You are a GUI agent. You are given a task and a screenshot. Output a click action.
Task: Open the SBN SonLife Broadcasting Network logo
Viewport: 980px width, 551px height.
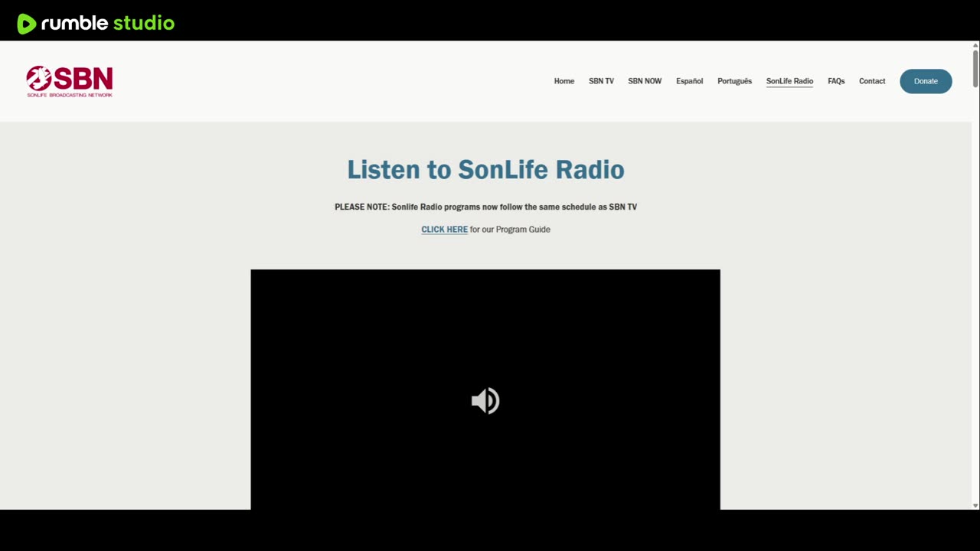click(x=70, y=81)
